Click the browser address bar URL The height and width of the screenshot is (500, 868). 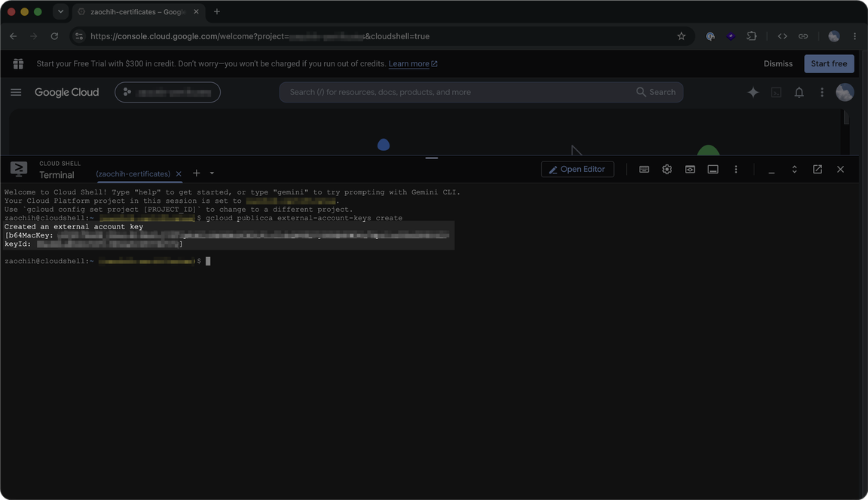[260, 36]
